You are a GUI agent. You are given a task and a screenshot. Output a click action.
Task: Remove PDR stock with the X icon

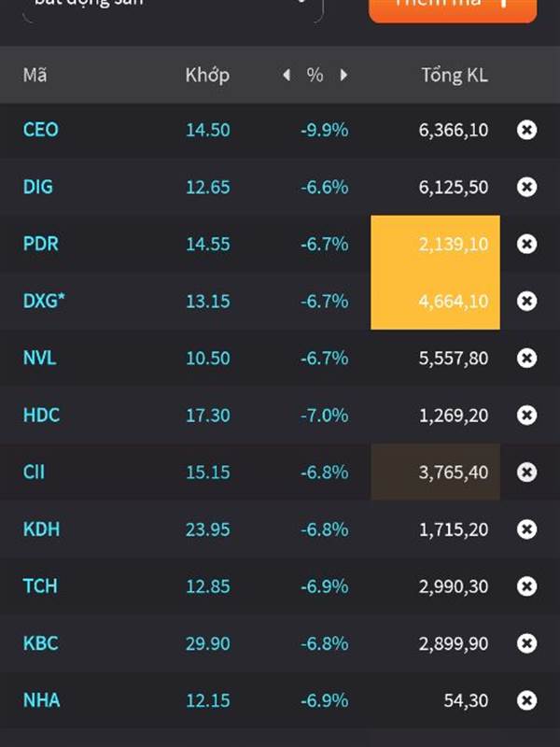(526, 244)
